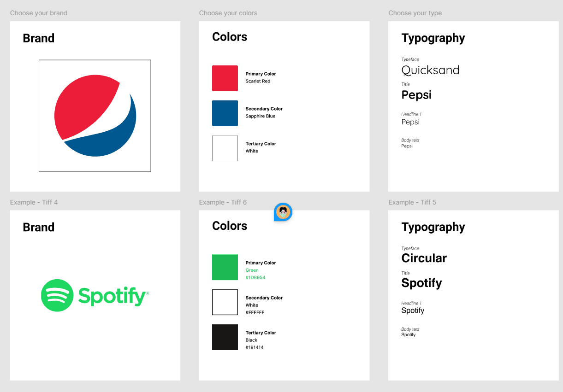Select the 'Pepsi' Headline 1 text
The height and width of the screenshot is (392, 563).
410,122
